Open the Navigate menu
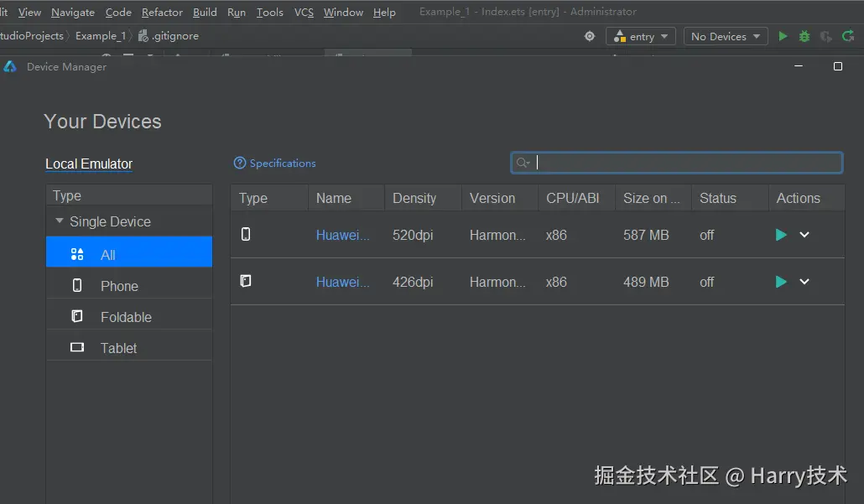This screenshot has height=504, width=864. coord(73,12)
